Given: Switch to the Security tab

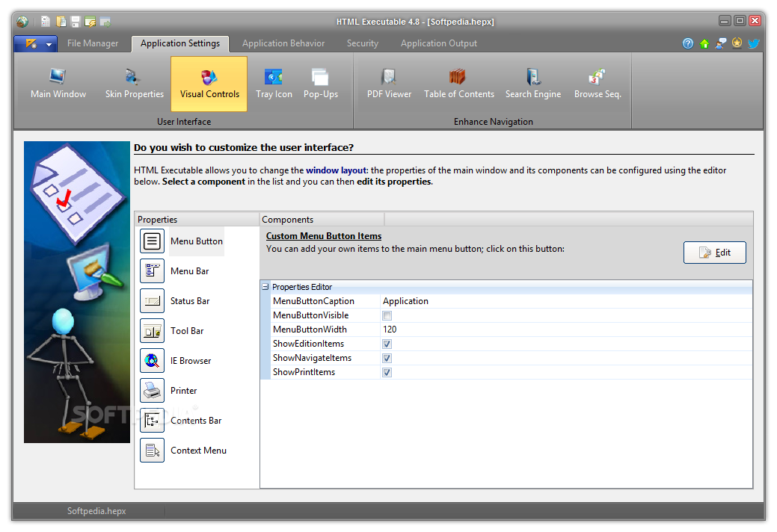Looking at the screenshot, I should coord(362,43).
